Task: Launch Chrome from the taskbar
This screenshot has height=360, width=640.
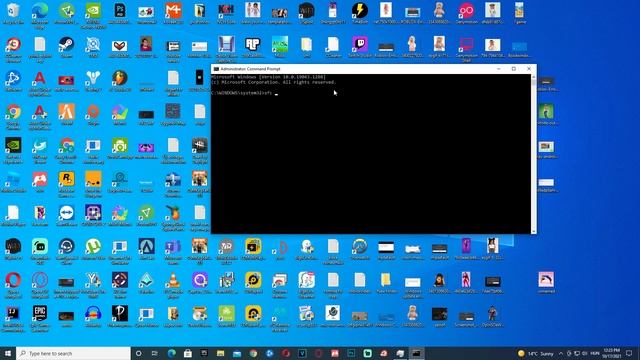Action: coord(253,353)
